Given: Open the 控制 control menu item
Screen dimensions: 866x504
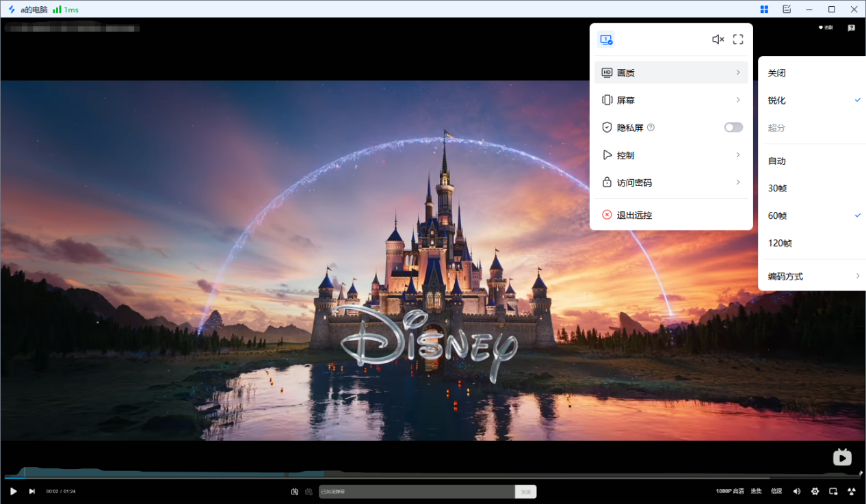Looking at the screenshot, I should [670, 155].
